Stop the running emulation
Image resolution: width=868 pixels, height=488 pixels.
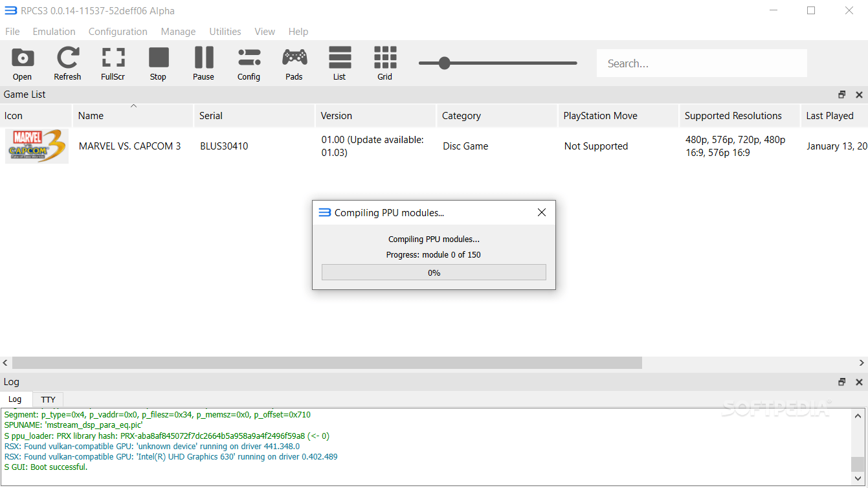pos(158,63)
